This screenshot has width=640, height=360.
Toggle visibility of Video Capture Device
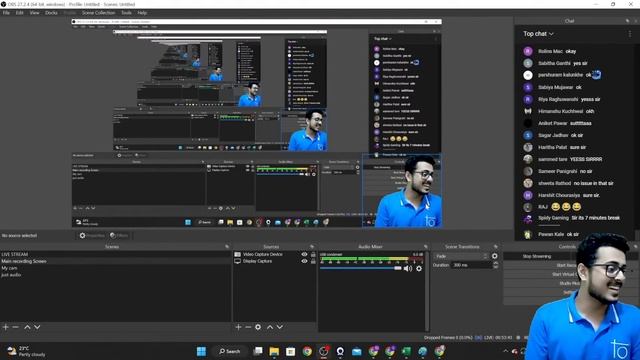point(304,254)
